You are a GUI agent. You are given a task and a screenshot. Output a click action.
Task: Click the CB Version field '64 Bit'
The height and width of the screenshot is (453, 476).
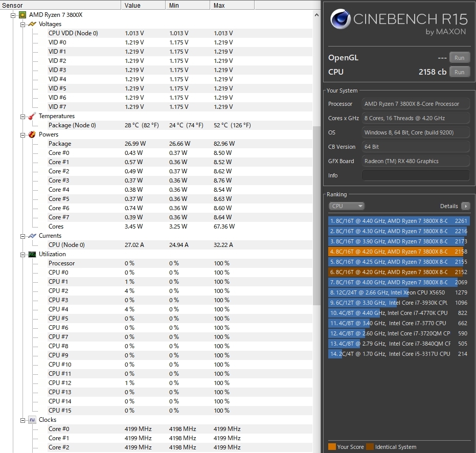[416, 147]
